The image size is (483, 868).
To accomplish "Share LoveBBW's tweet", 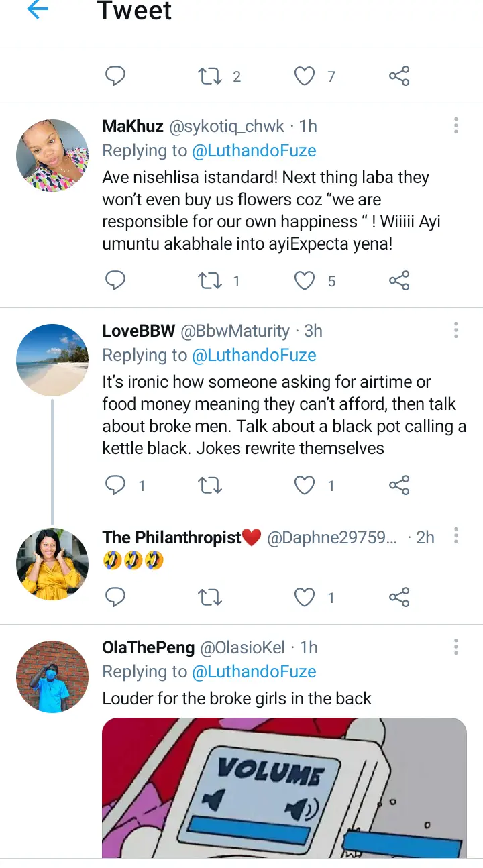I will pyautogui.click(x=399, y=485).
